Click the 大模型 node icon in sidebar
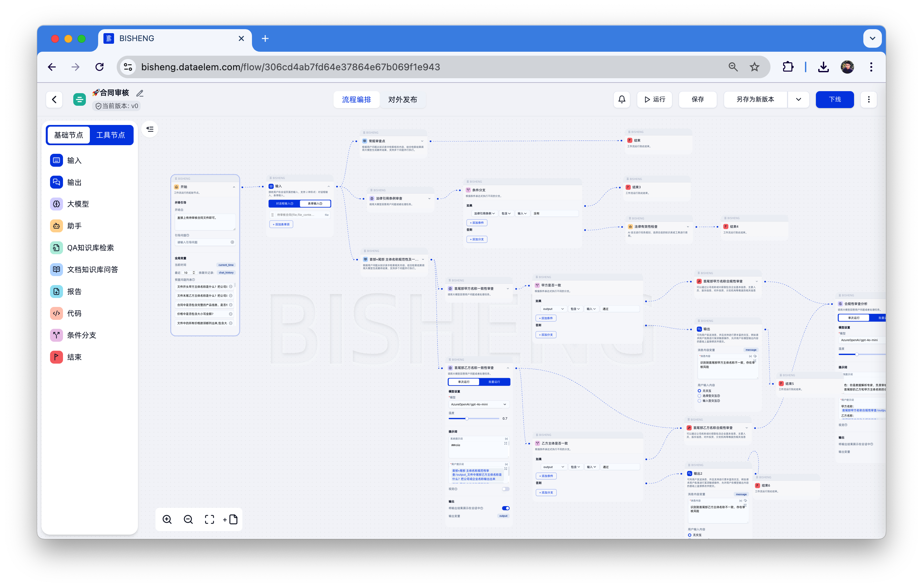923x588 pixels. (56, 204)
